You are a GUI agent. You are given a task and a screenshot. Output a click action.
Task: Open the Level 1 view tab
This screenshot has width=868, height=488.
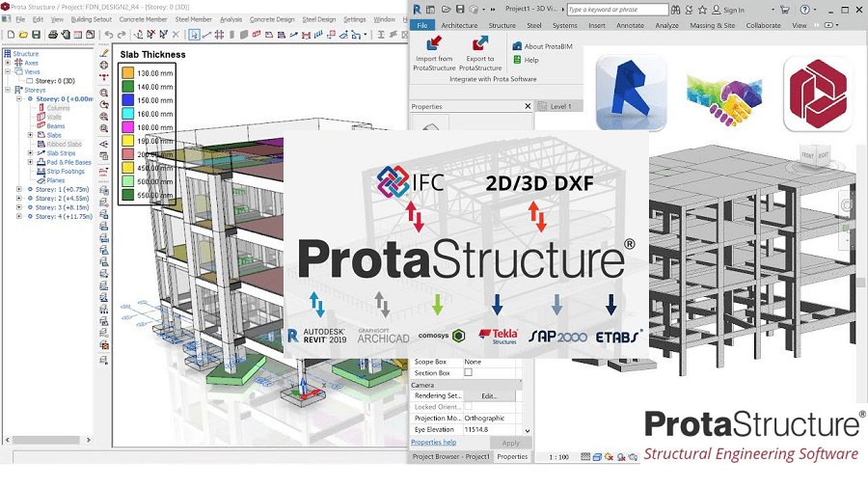click(559, 106)
